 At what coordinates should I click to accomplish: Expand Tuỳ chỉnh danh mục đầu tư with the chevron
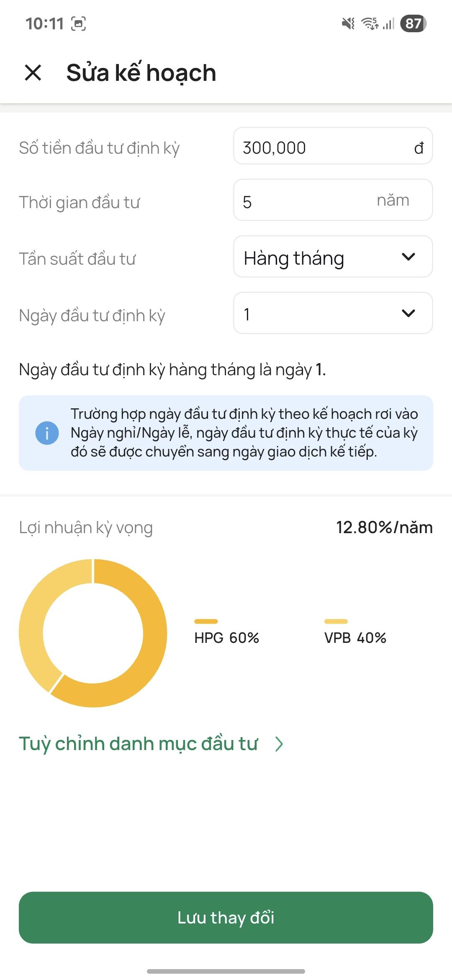tap(279, 743)
